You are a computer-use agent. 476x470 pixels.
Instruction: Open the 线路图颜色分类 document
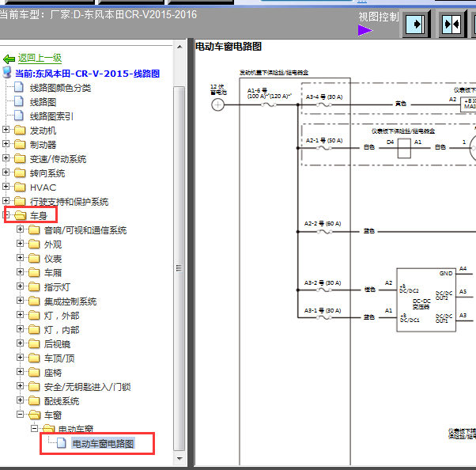(60, 88)
